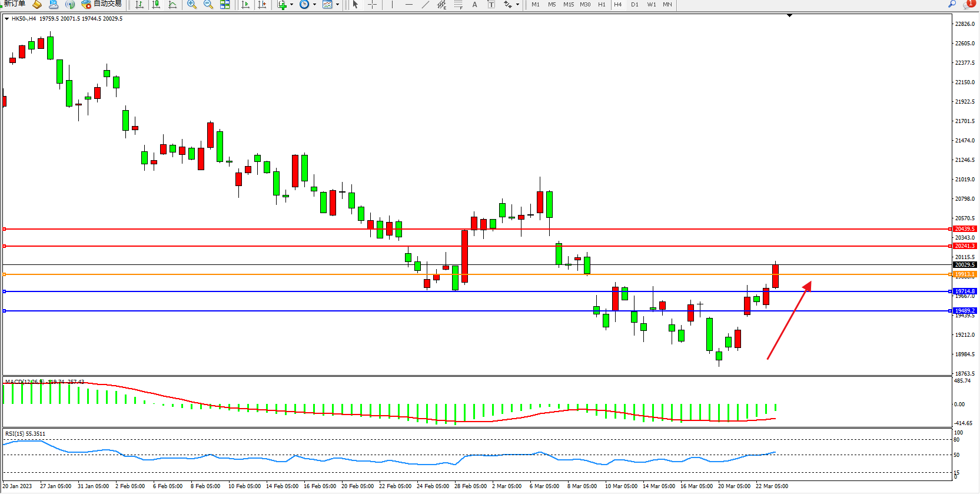Click the Zoom In magnifier icon
This screenshot has height=494, width=980.
coord(192,5)
